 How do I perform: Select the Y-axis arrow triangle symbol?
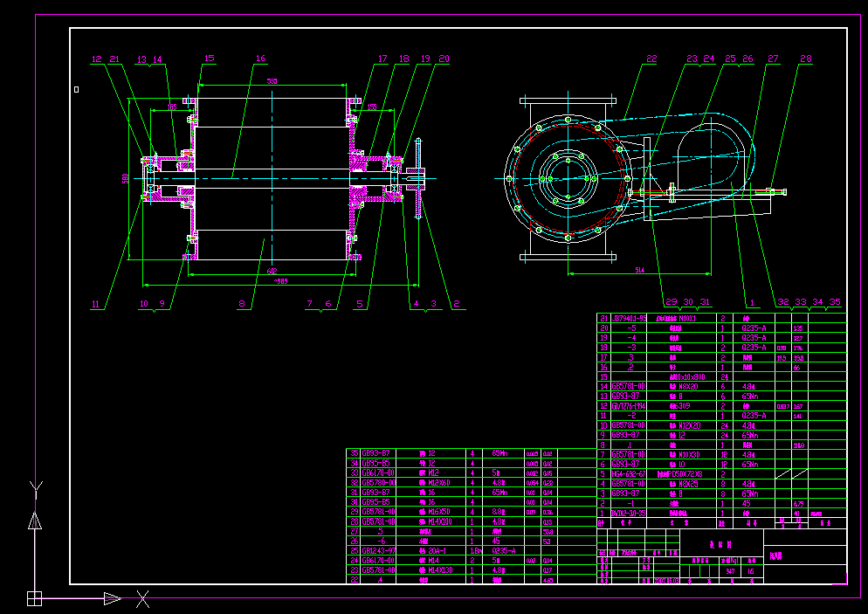tap(35, 521)
